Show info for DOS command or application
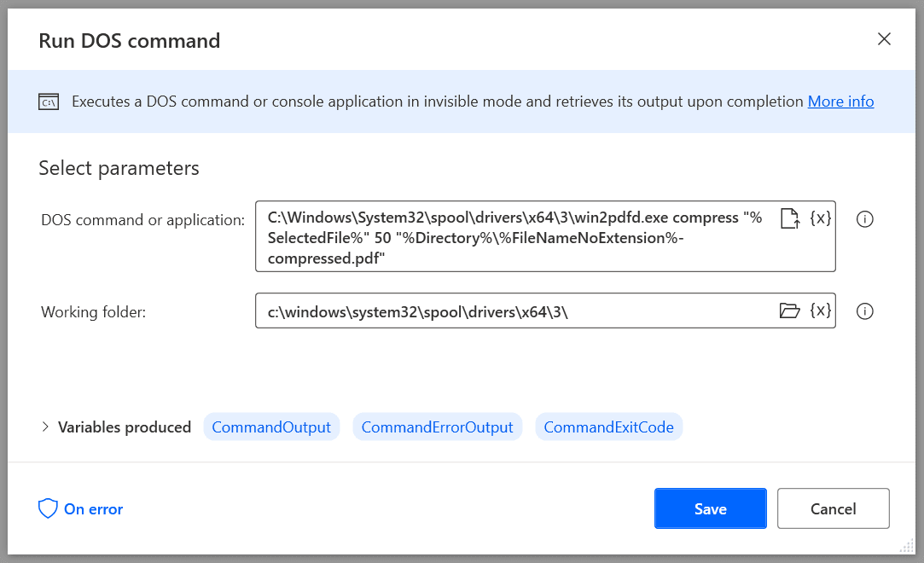Image resolution: width=924 pixels, height=563 pixels. (x=864, y=219)
